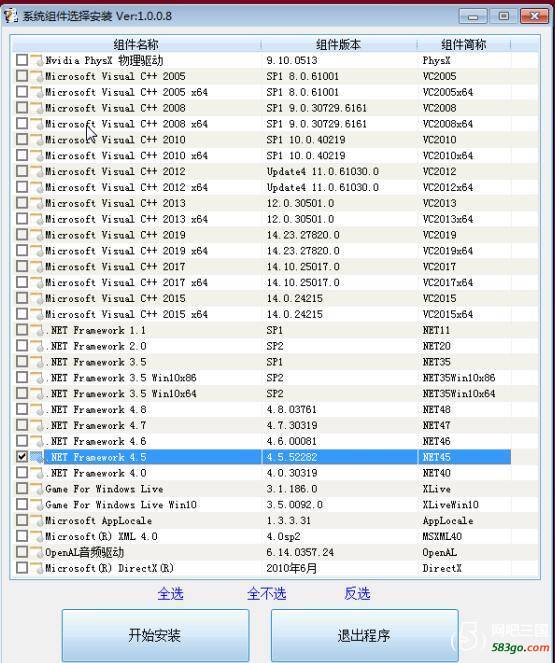This screenshot has width=555, height=663.
Task: Select version cell 4.7.30319
Action: [291, 425]
